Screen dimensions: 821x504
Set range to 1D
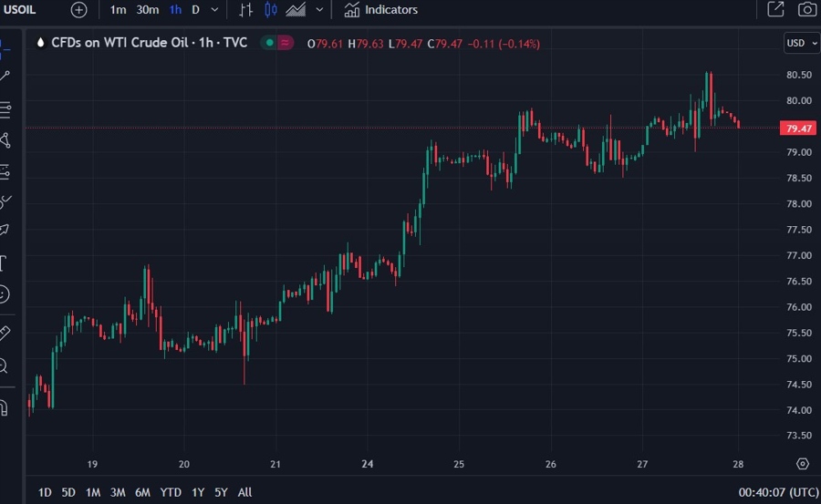45,492
